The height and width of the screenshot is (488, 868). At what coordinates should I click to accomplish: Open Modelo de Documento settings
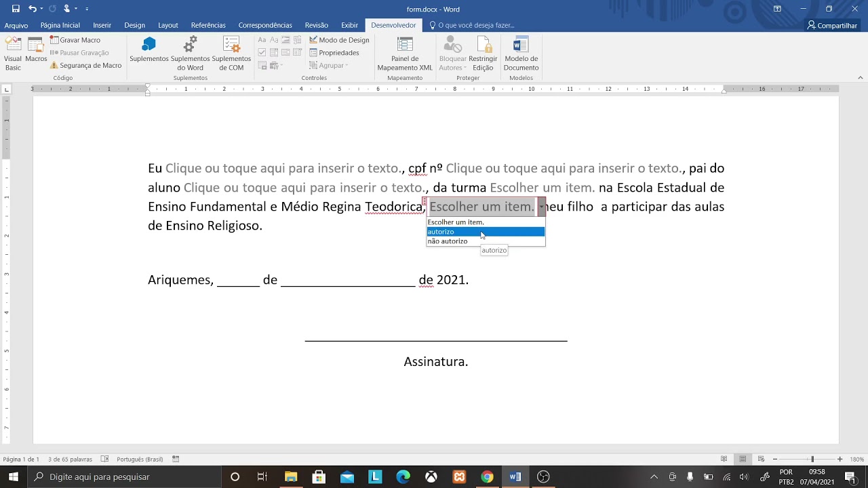pyautogui.click(x=521, y=54)
